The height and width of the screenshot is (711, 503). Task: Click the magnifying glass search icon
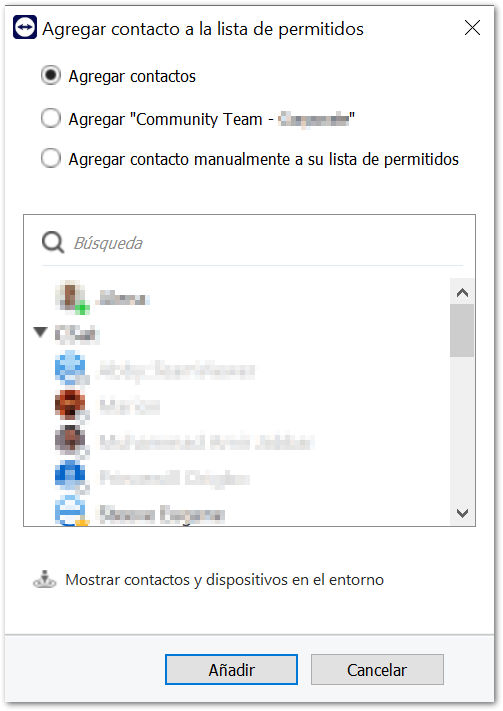click(53, 243)
